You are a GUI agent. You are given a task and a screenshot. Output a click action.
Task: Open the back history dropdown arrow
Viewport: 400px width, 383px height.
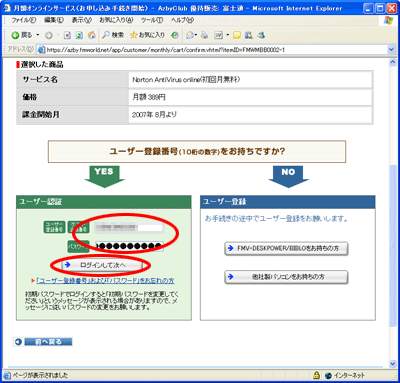pyautogui.click(x=38, y=35)
